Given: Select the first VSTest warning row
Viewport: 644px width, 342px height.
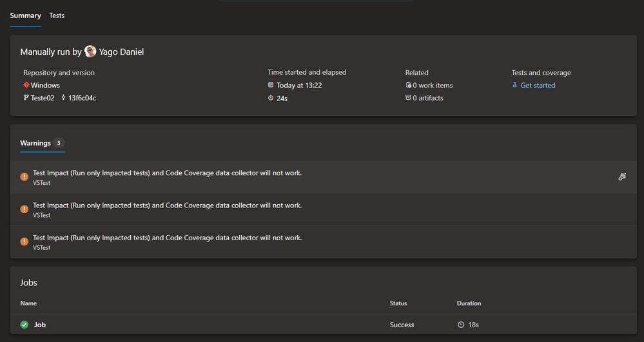Looking at the screenshot, I should click(168, 177).
